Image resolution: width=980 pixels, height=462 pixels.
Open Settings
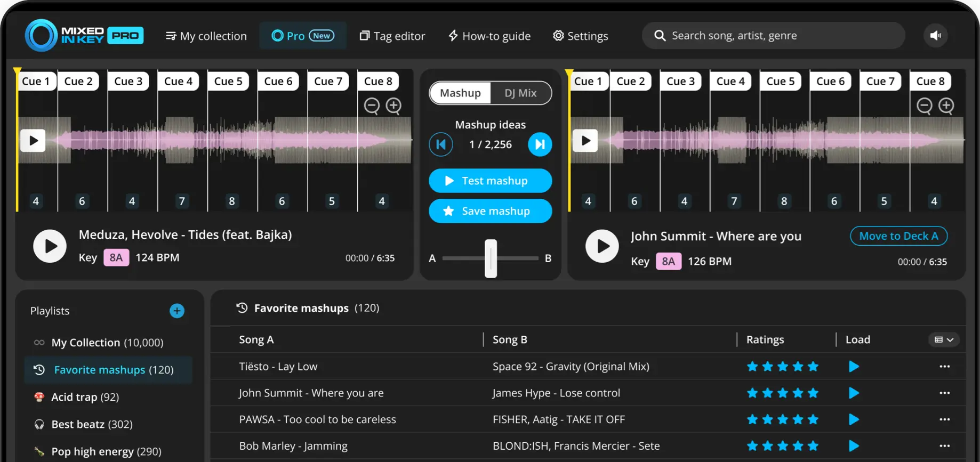click(x=581, y=36)
